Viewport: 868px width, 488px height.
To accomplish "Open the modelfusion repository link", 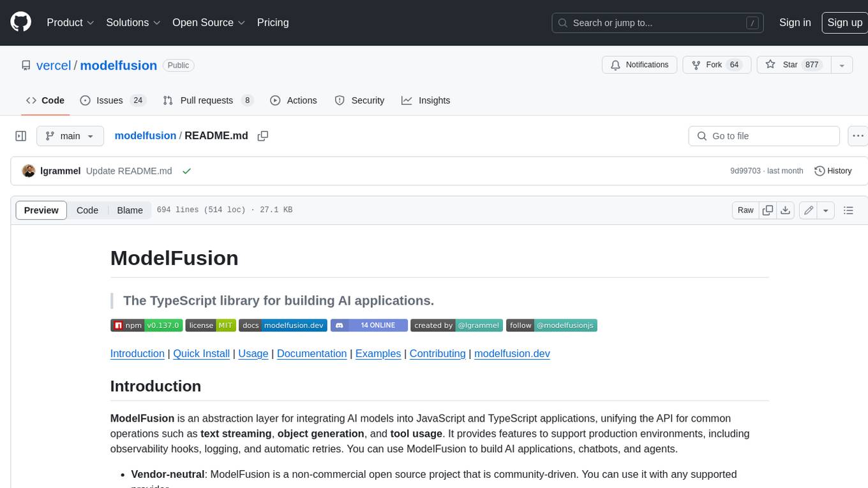I will (119, 65).
